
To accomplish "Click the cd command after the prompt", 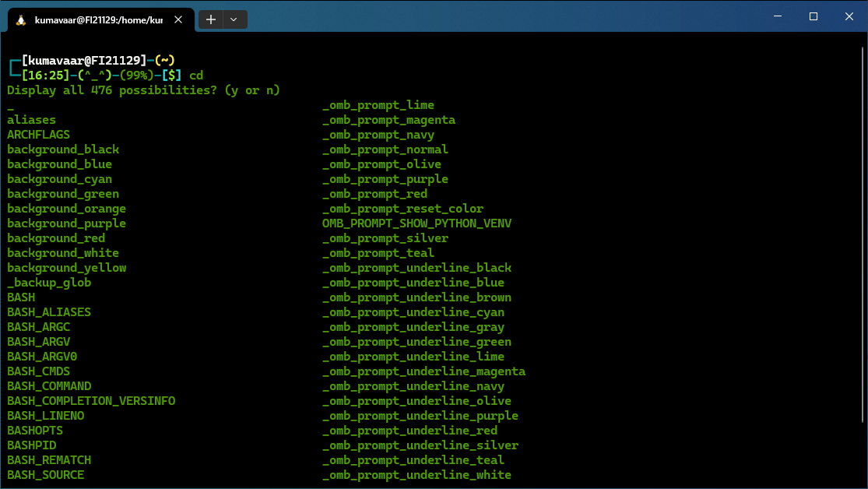I will click(x=195, y=75).
